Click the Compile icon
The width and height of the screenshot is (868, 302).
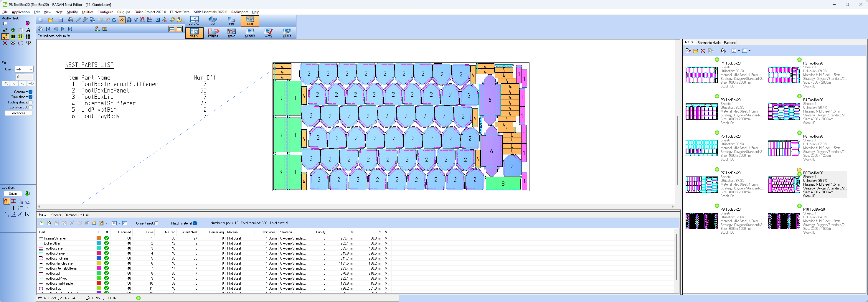coord(250,33)
